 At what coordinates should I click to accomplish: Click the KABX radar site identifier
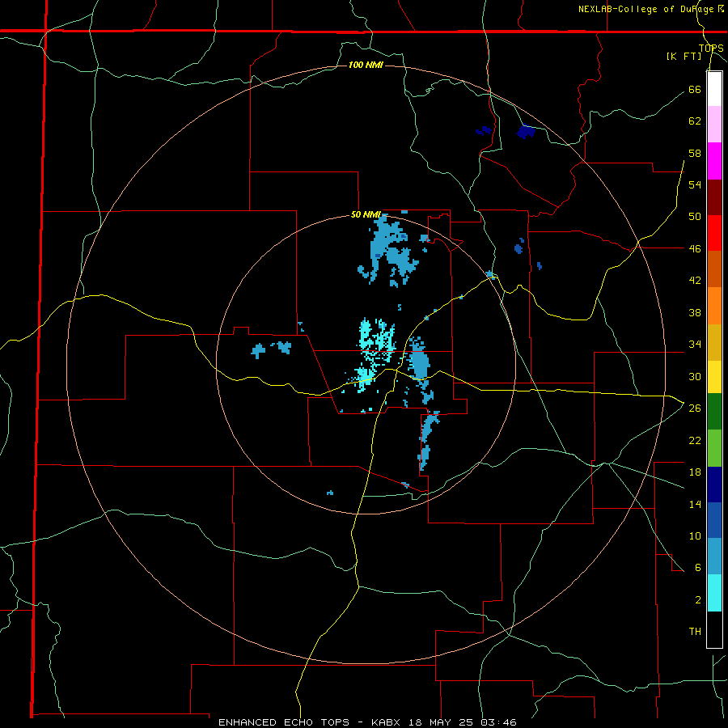(x=387, y=722)
